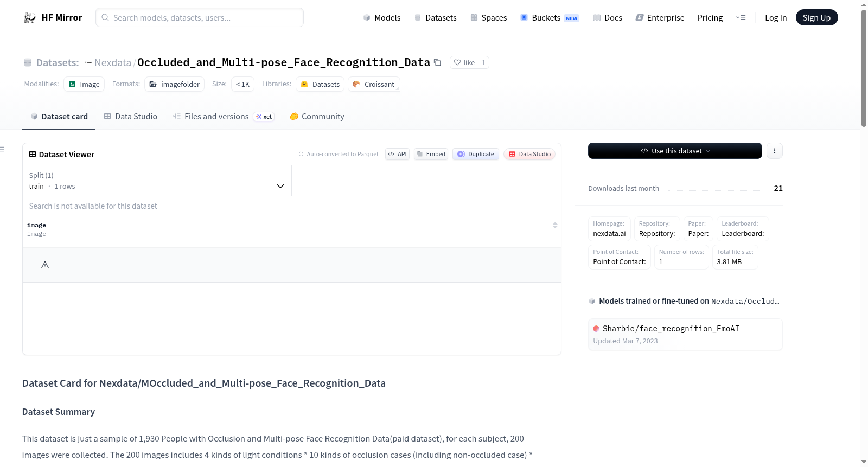Click the < 1K size tag

242,84
